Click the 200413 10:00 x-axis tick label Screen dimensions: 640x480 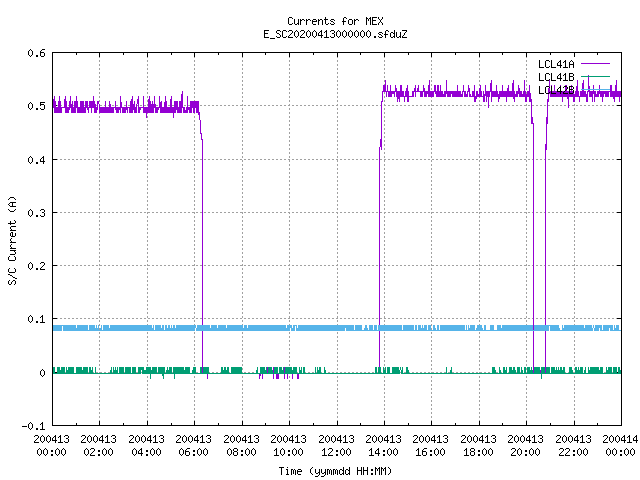click(288, 445)
